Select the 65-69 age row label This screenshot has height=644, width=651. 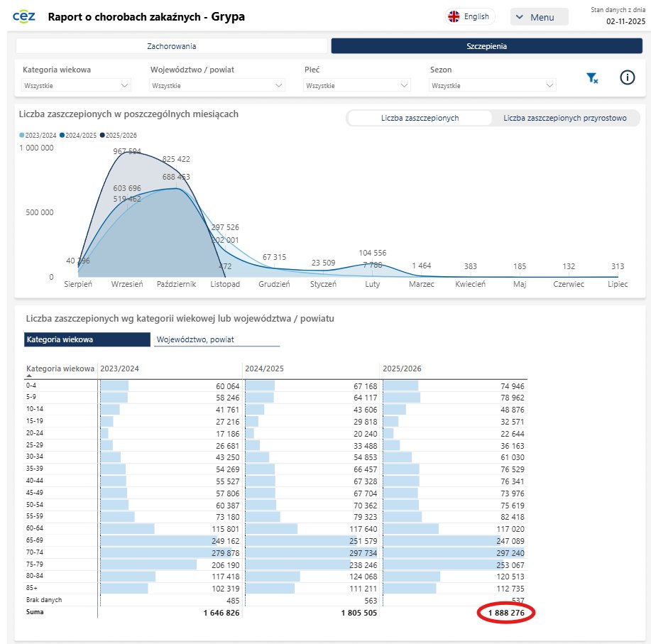[x=35, y=540]
